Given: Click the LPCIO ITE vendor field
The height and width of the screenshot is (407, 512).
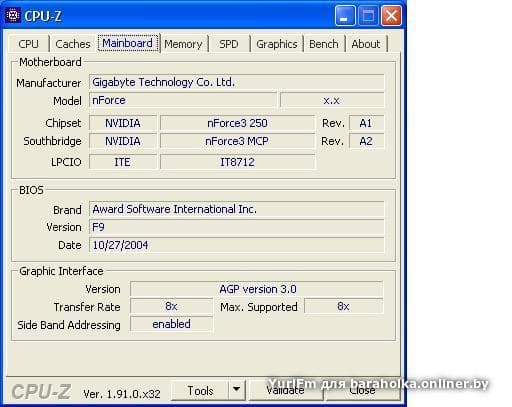Looking at the screenshot, I should coord(123,162).
